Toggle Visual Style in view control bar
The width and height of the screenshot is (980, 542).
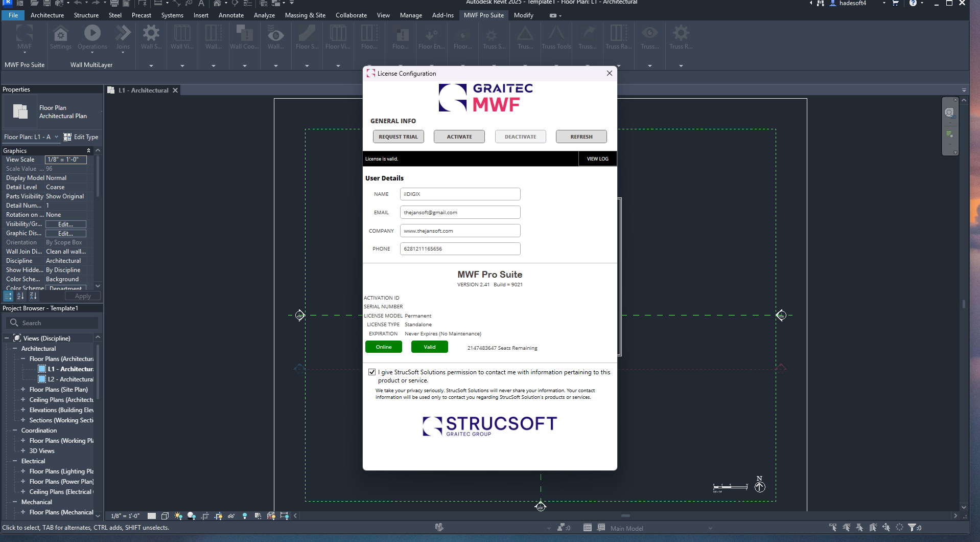(165, 516)
